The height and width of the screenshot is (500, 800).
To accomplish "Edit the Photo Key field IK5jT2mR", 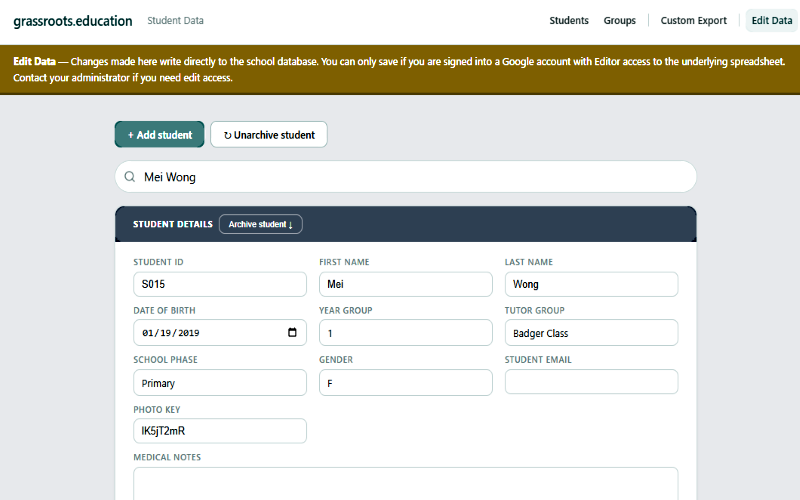I will pyautogui.click(x=220, y=431).
